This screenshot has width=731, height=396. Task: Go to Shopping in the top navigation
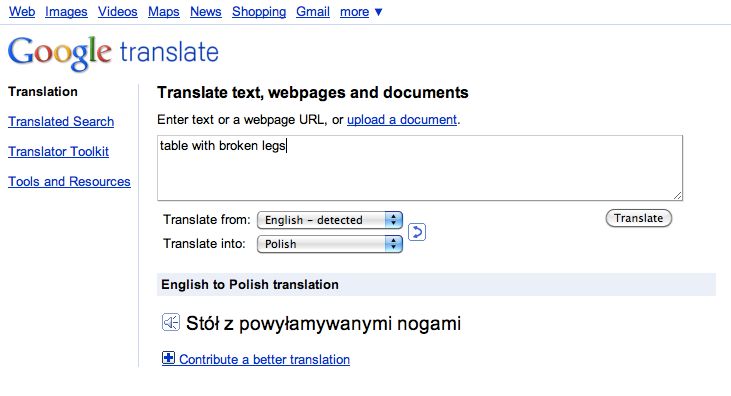[259, 12]
